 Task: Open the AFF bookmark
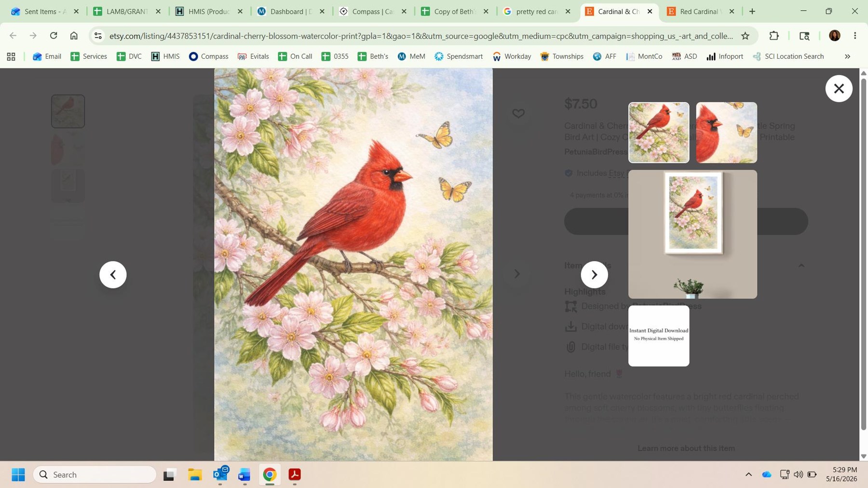coord(604,56)
